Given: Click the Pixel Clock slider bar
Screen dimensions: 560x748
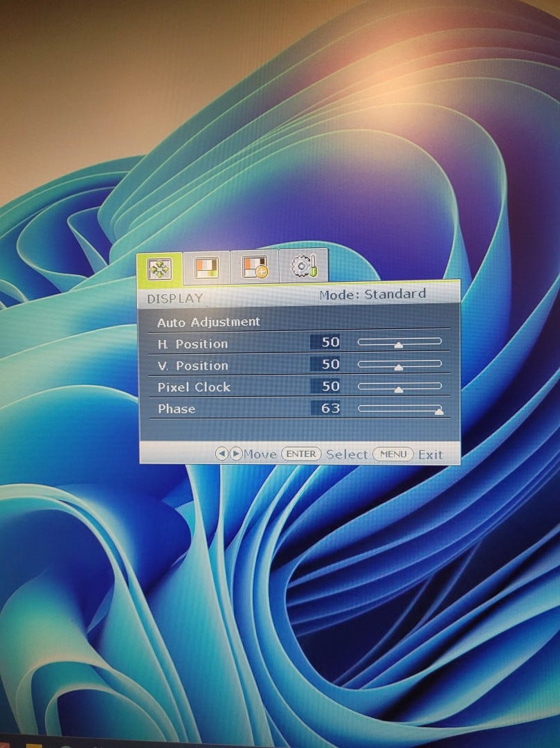Looking at the screenshot, I should coord(400,386).
